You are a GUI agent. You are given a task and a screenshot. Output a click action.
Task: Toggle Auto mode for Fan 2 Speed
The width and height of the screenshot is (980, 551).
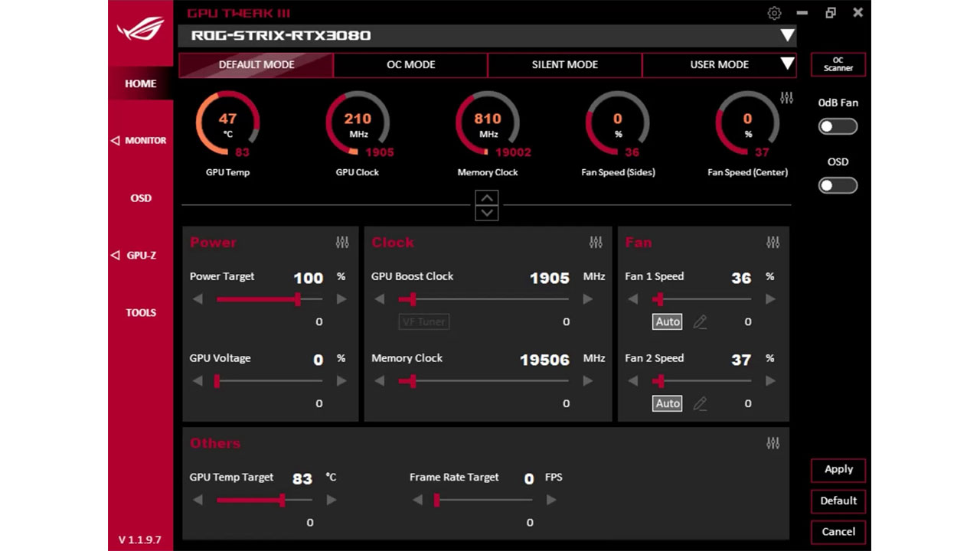pos(668,403)
